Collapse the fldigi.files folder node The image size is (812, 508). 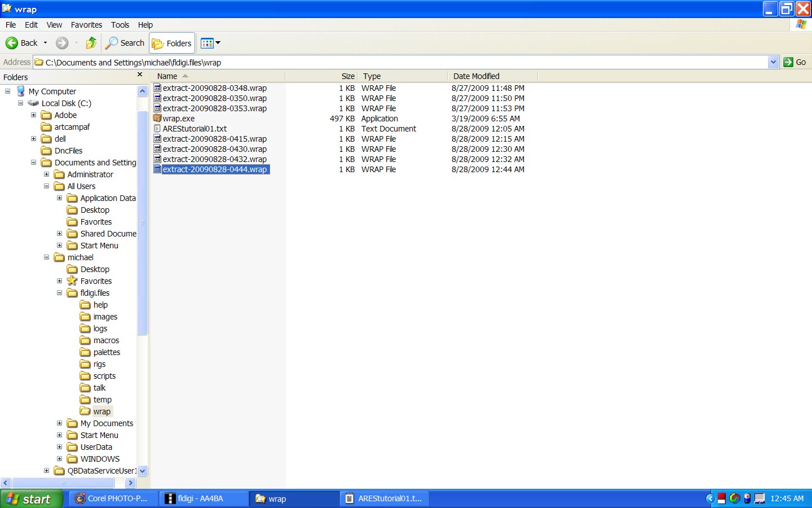[60, 292]
